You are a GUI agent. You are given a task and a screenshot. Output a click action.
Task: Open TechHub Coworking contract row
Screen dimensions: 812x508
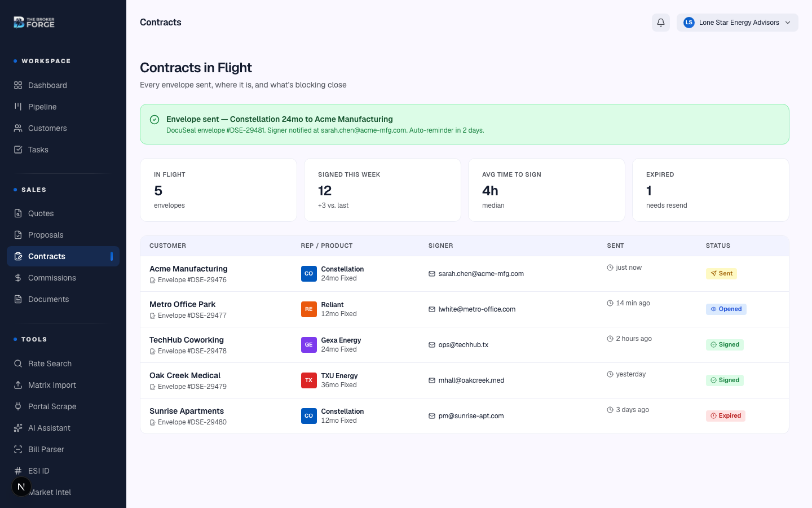point(465,345)
